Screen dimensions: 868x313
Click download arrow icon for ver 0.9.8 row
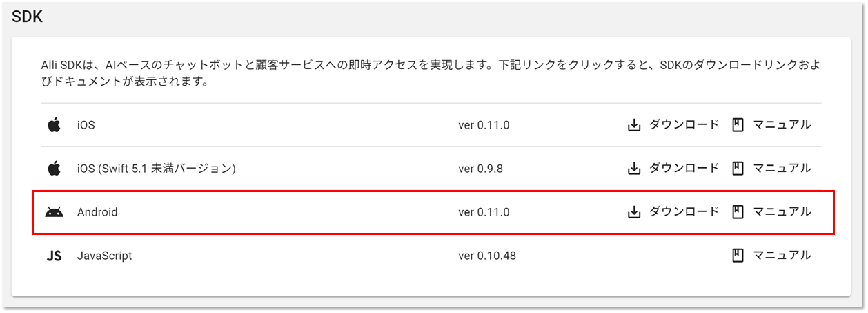(634, 168)
